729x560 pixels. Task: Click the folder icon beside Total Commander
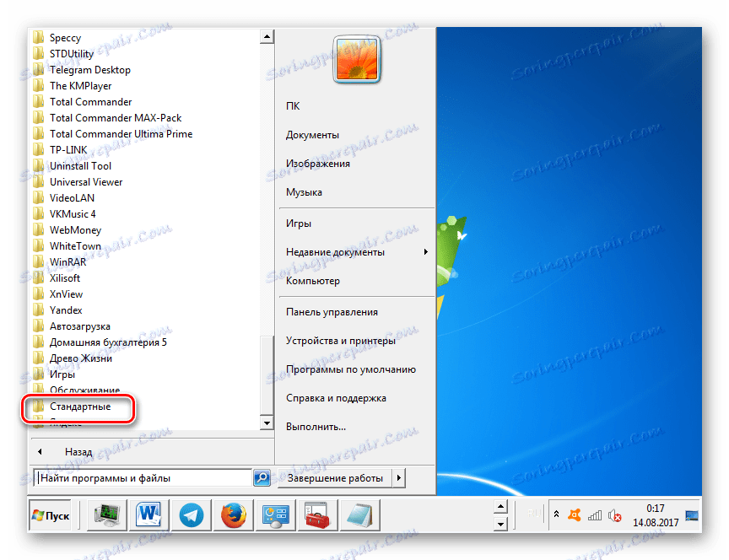(39, 102)
